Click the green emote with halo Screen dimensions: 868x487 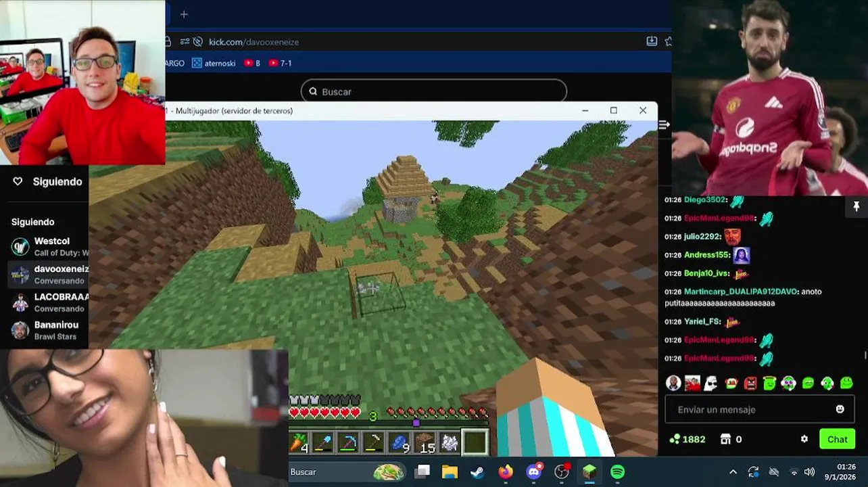(x=769, y=383)
